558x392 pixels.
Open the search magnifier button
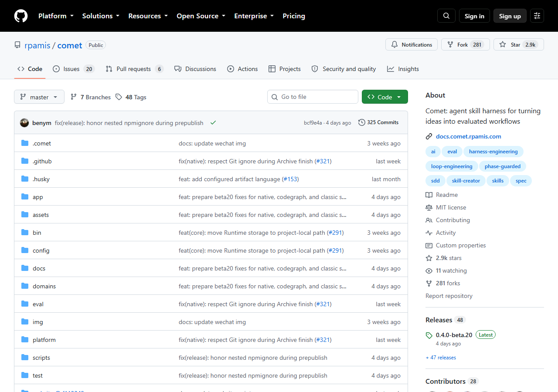click(446, 16)
